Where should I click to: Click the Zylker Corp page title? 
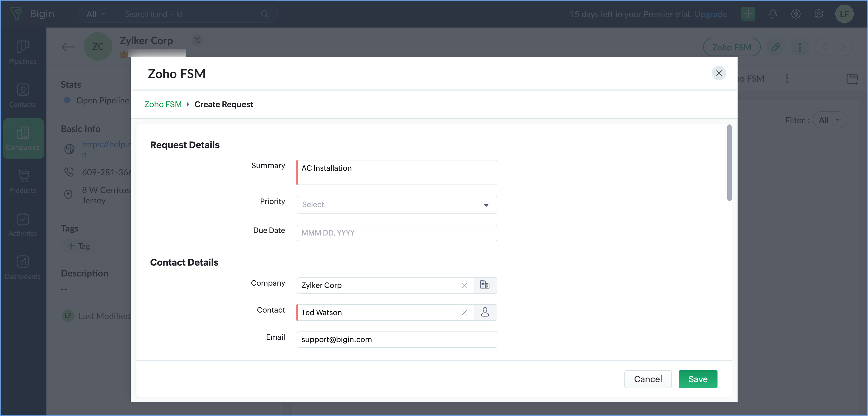(x=146, y=40)
